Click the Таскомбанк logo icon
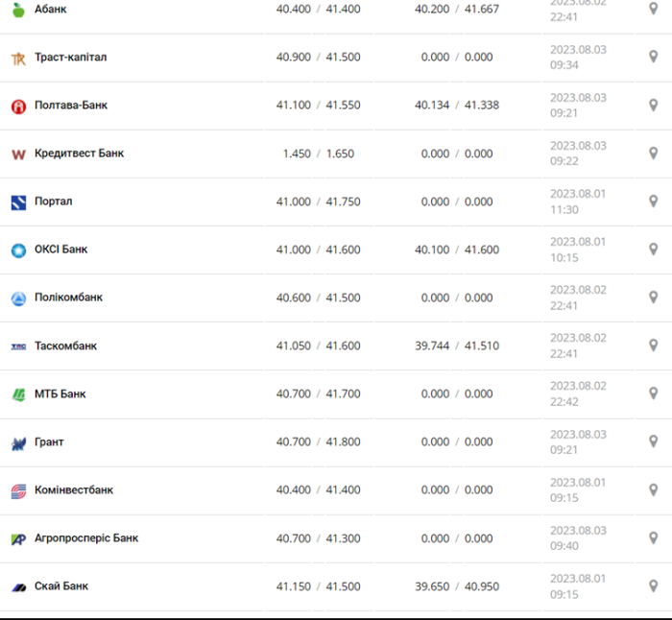 pyautogui.click(x=17, y=346)
